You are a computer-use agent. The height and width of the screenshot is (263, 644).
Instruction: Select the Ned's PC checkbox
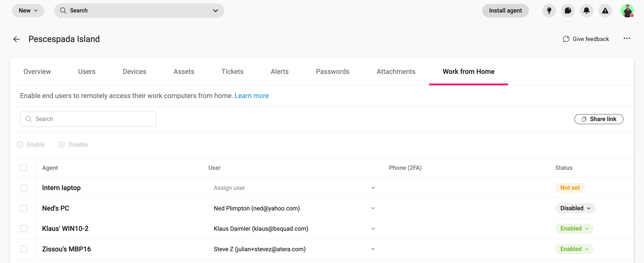click(x=24, y=208)
